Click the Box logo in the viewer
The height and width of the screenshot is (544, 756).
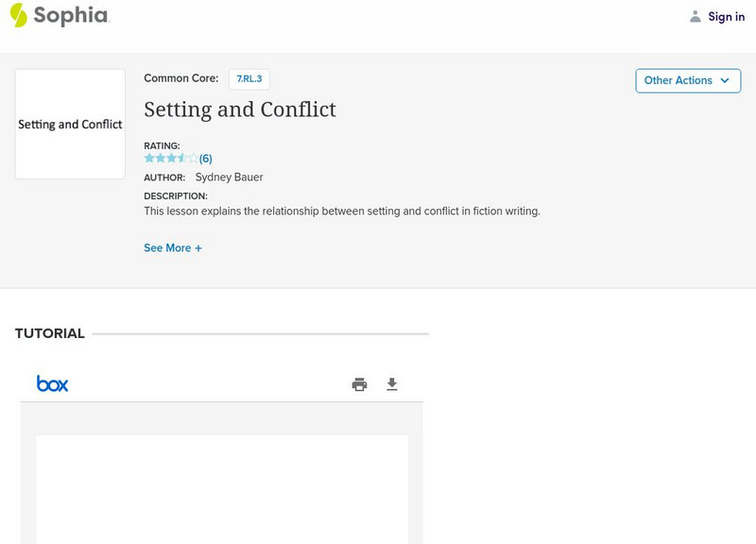[52, 383]
